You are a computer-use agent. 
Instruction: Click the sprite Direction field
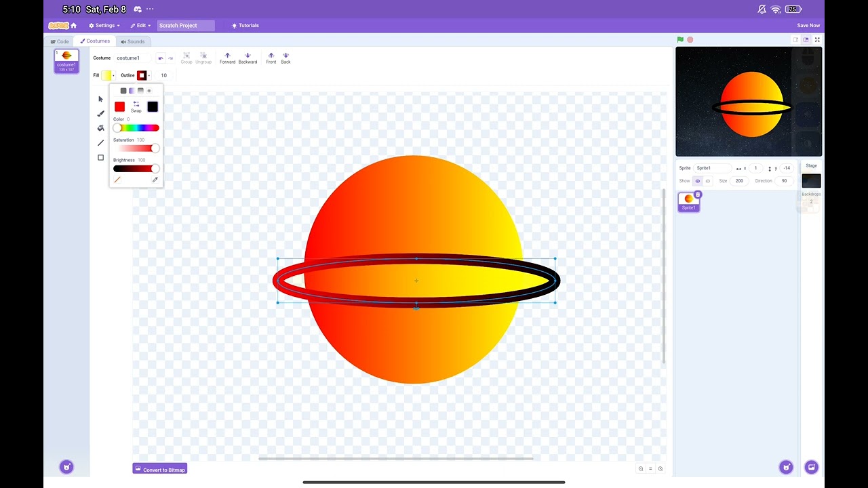pyautogui.click(x=785, y=181)
